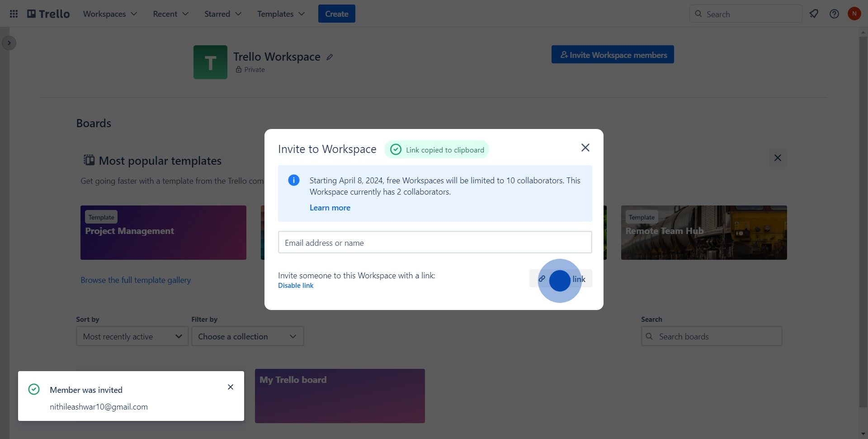Expand the Templates dropdown
The image size is (868, 439).
(281, 14)
